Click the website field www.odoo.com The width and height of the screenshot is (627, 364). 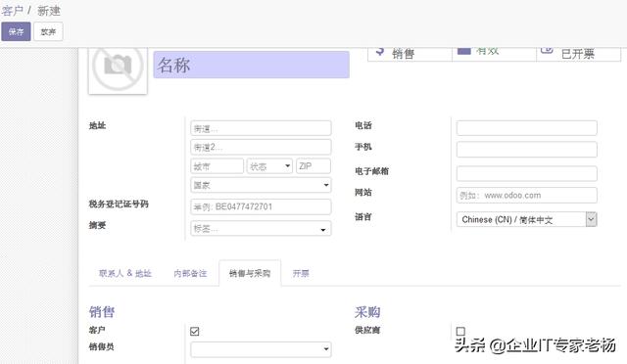(x=527, y=195)
